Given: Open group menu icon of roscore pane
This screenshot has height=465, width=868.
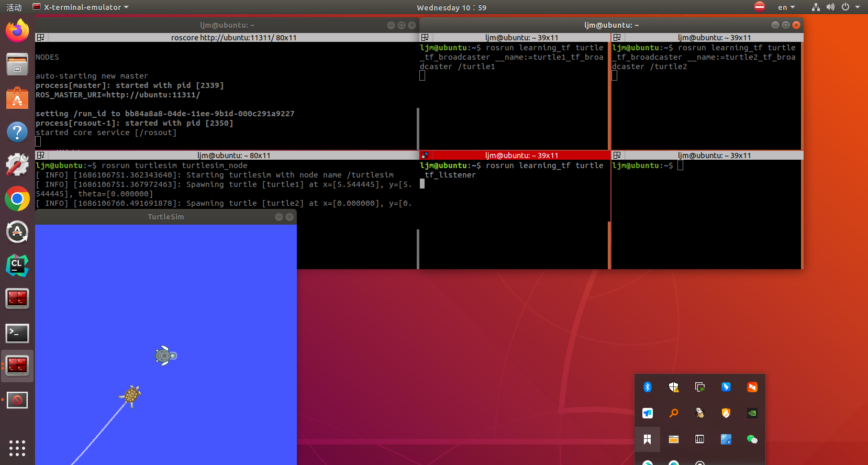Looking at the screenshot, I should (x=40, y=38).
